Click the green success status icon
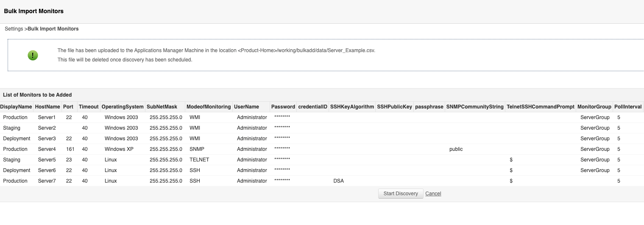Image resolution: width=644 pixels, height=225 pixels. (33, 55)
